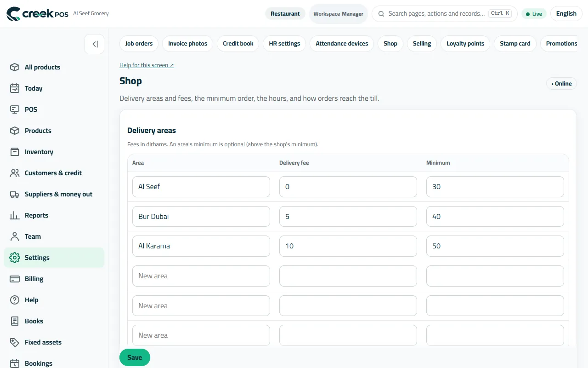Edit the Bur Dubai delivery fee field
Viewport: 588px width, 368px height.
pos(348,217)
